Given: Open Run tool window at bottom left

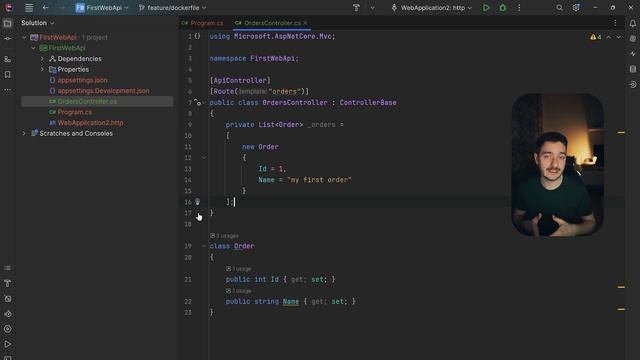Looking at the screenshot, I should click(x=7, y=344).
